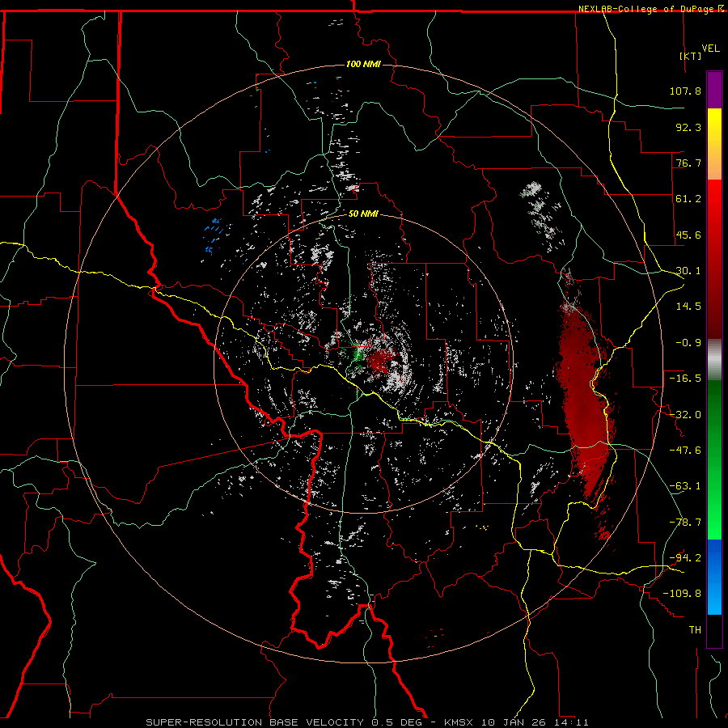Viewport: 728px width, 728px height.
Task: Select the -63.1 scale value
Action: (685, 486)
